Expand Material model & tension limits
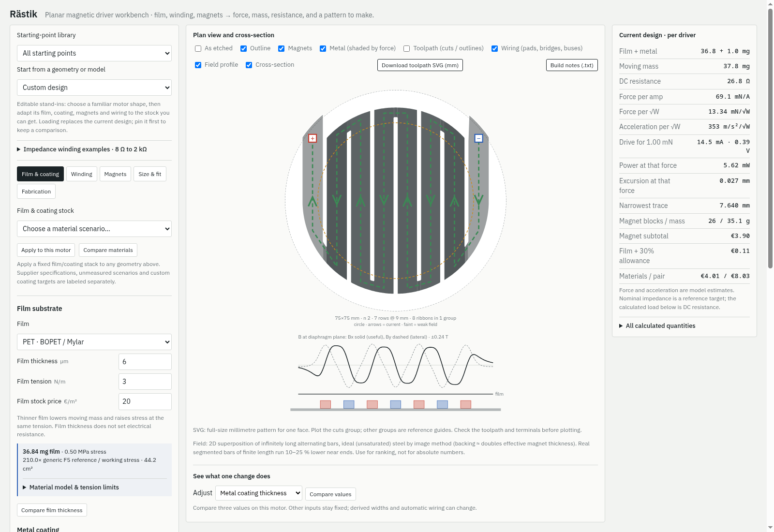774x532 pixels. (71, 488)
